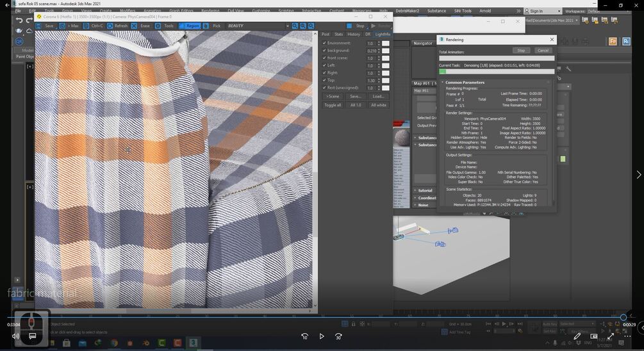Click the skip back 10 seconds icon
Screen dimensions: 644x351
305,336
